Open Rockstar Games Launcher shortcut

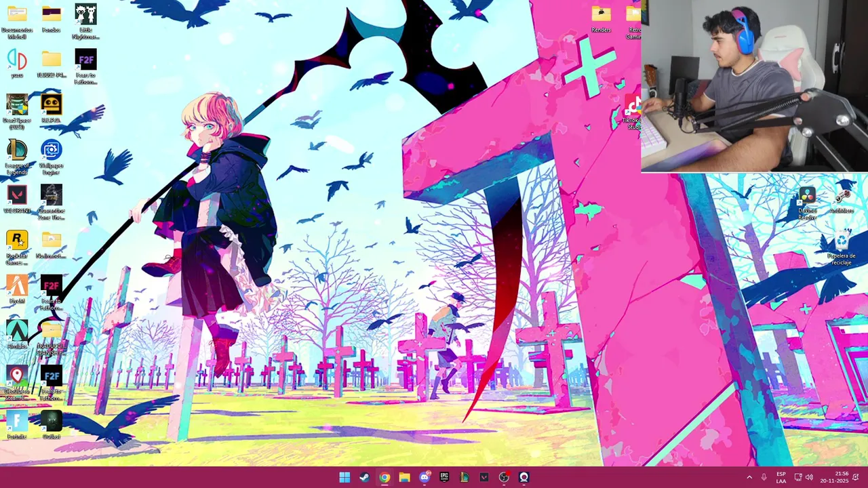pyautogui.click(x=17, y=248)
